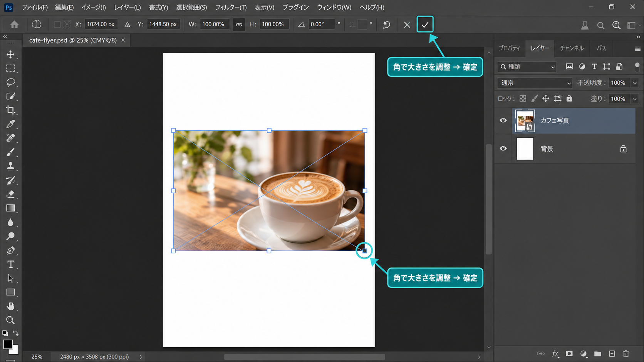Viewport: 644px width, 362px height.
Task: Hide the 背景 layer
Action: 503,148
